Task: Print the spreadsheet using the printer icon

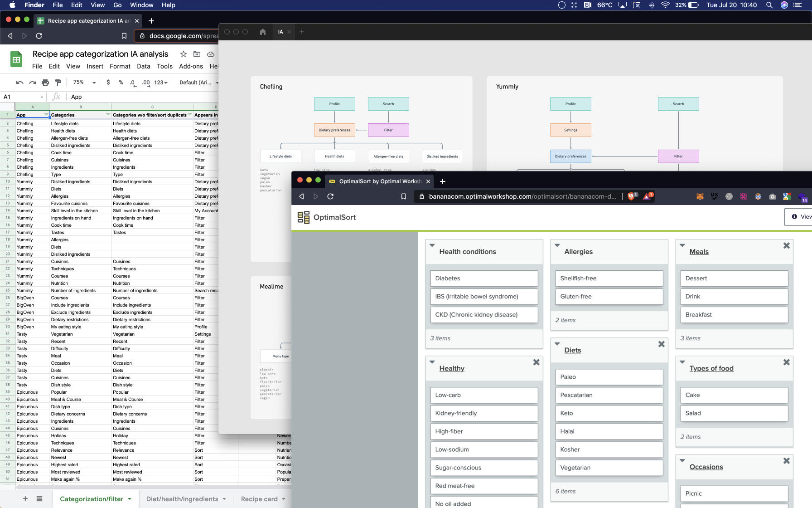Action: (45, 83)
